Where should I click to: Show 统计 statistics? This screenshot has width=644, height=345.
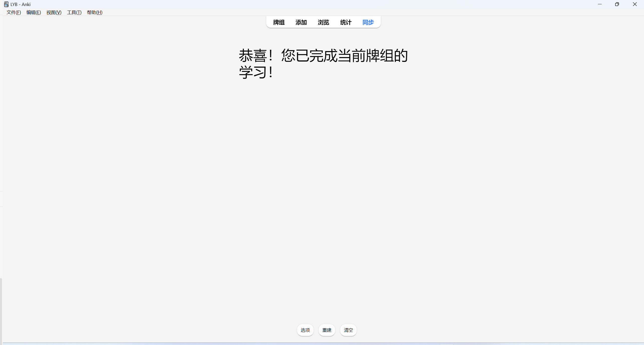346,22
